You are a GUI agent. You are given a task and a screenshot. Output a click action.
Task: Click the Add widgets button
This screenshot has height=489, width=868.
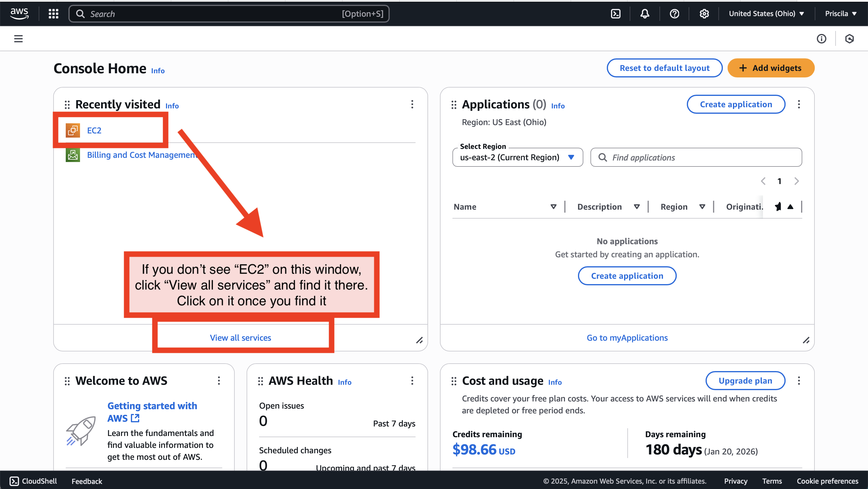(771, 68)
